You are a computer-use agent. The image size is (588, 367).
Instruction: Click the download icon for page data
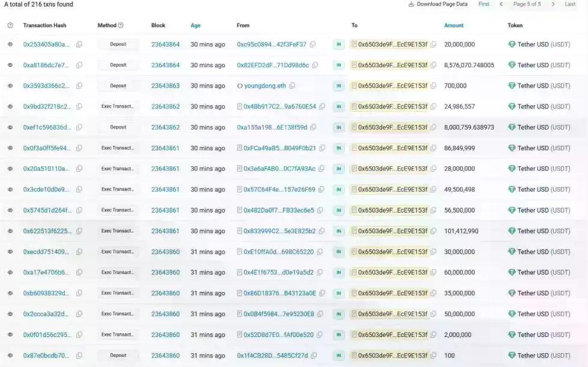[x=411, y=4]
